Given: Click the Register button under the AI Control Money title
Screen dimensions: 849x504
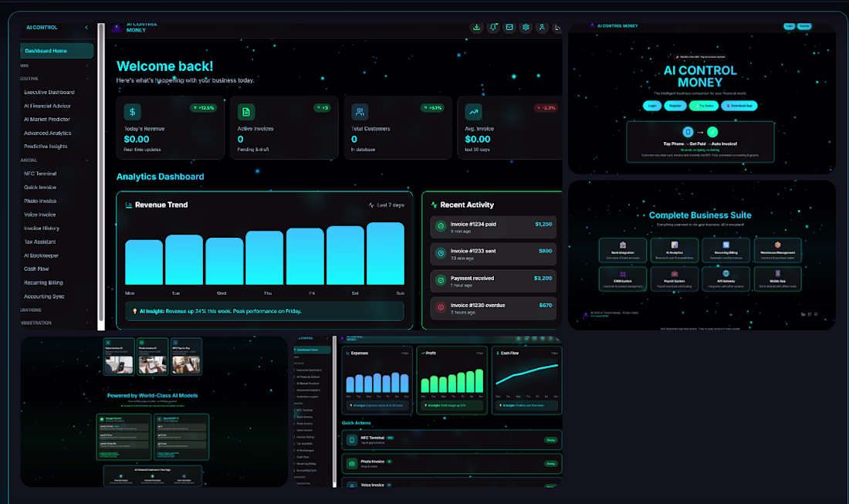Looking at the screenshot, I should click(675, 106).
